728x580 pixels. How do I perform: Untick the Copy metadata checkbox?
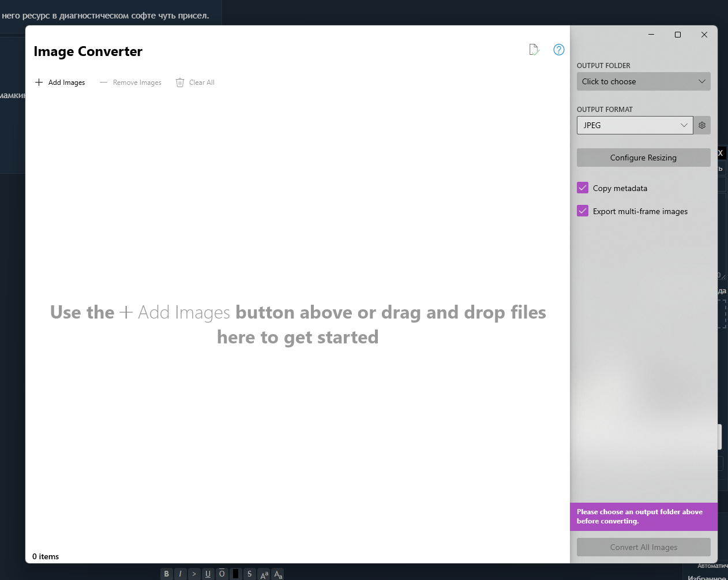click(x=583, y=188)
